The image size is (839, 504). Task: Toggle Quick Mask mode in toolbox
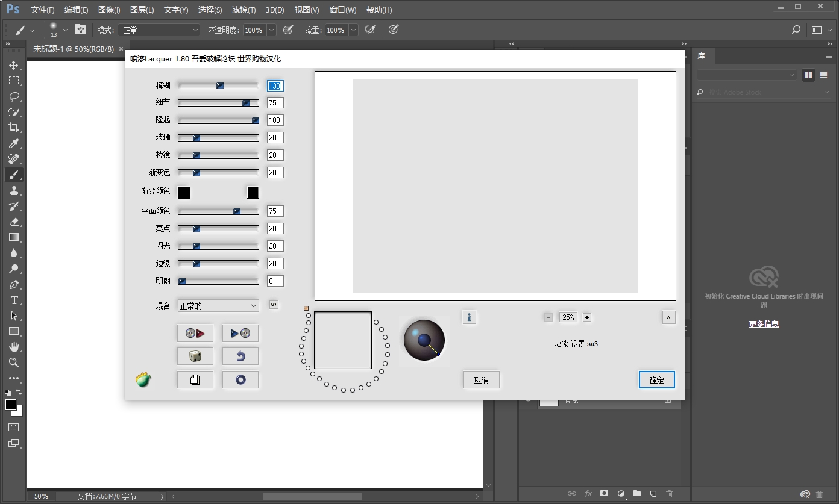click(x=14, y=427)
